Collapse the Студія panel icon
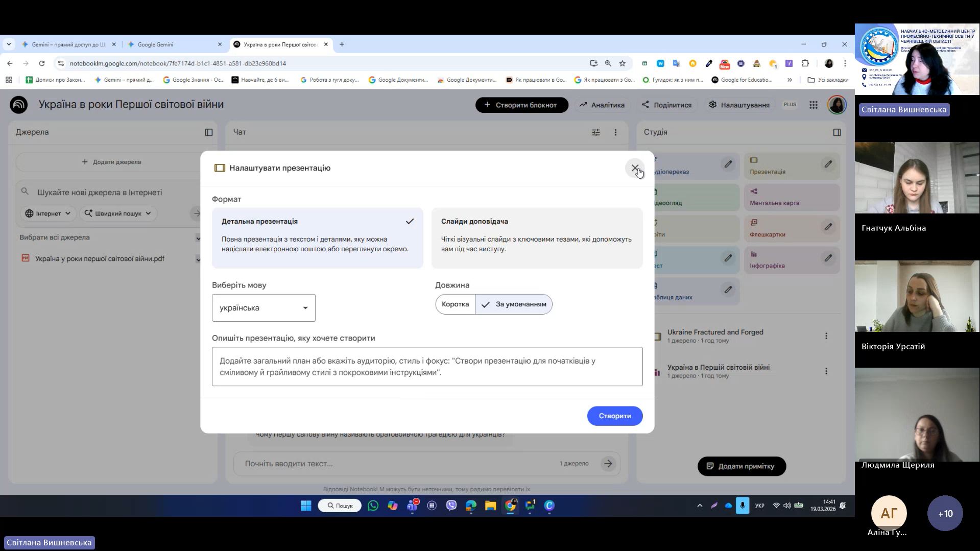This screenshot has height=551, width=980. click(x=836, y=132)
